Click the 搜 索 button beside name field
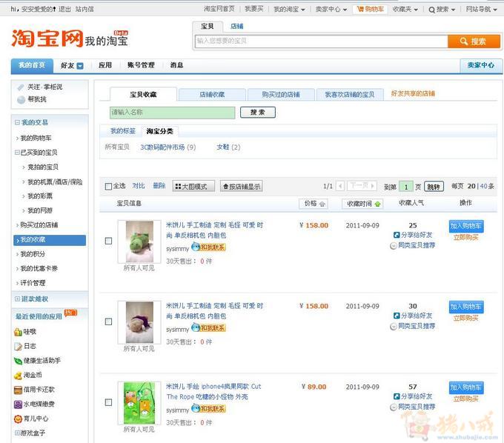504x443 pixels. (258, 113)
